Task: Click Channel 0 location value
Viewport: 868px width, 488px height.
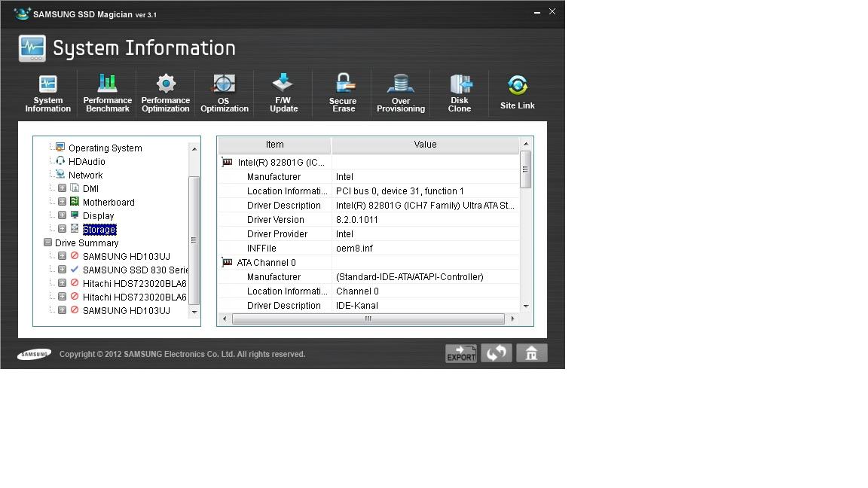Action: click(x=357, y=291)
